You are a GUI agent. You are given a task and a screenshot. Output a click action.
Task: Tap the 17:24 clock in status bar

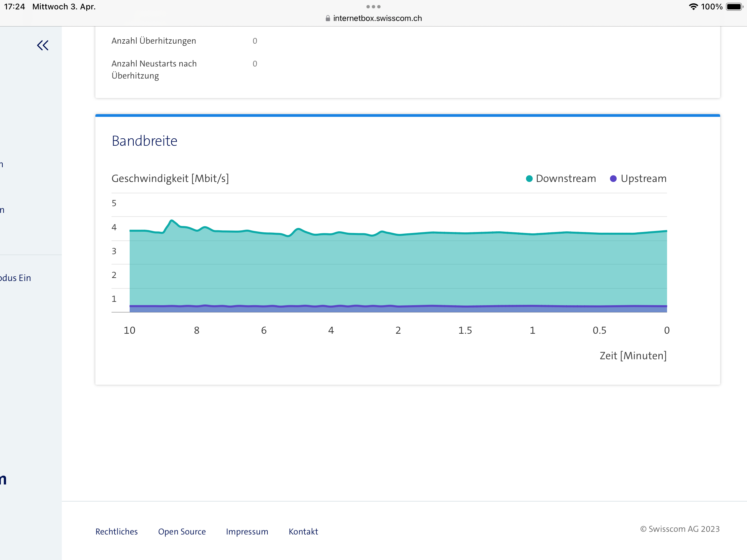pyautogui.click(x=14, y=7)
